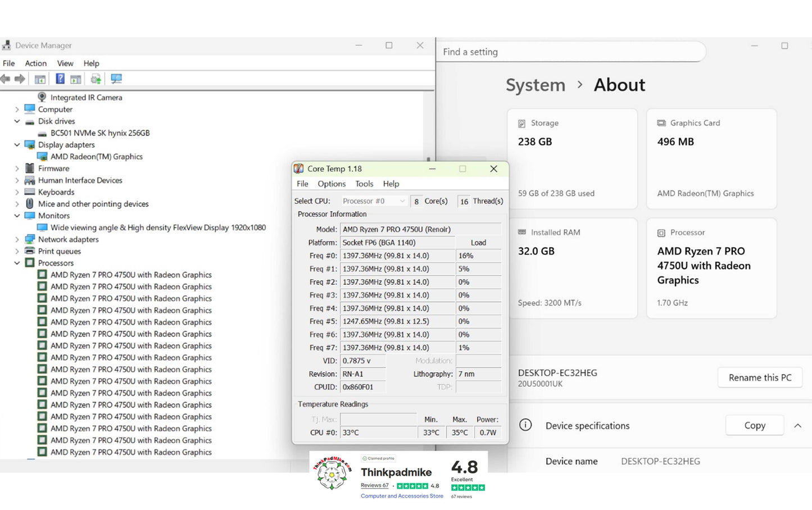The width and height of the screenshot is (812, 510).
Task: Click the info icon beside Device specifications
Action: click(525, 425)
